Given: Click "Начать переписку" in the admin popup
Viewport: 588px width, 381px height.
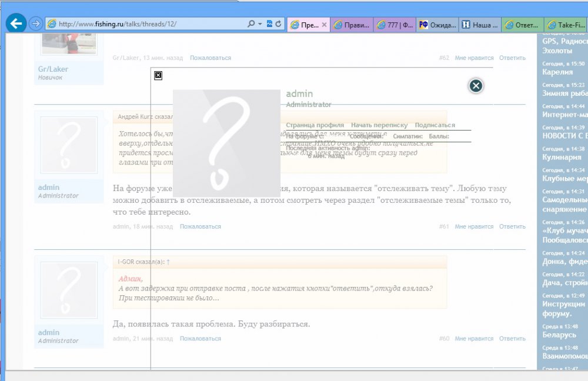Looking at the screenshot, I should 379,125.
